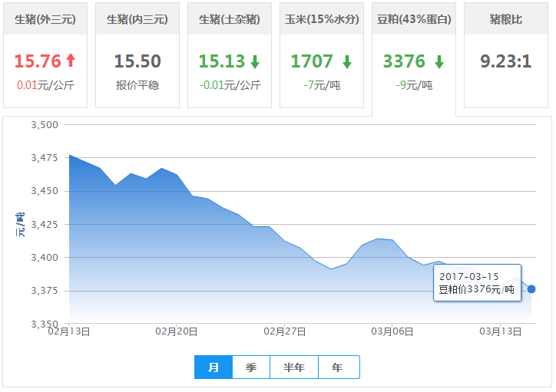Click the green down arrow beside 3376
Viewport: 556px width, 392px height.
[439, 61]
